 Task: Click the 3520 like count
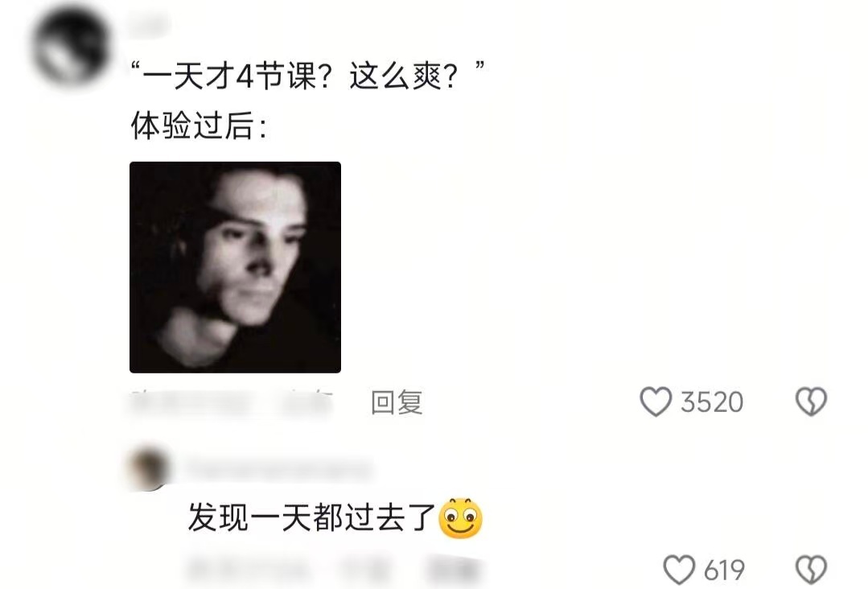[712, 402]
